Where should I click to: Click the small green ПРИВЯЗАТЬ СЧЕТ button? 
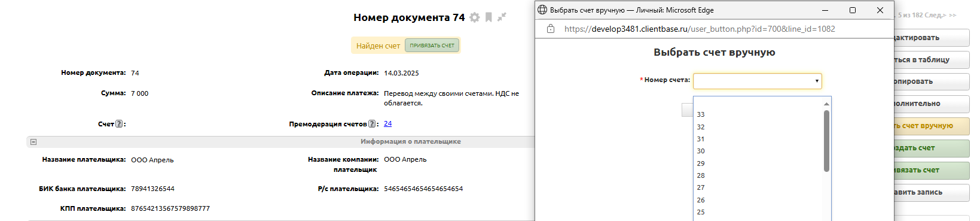pos(432,46)
